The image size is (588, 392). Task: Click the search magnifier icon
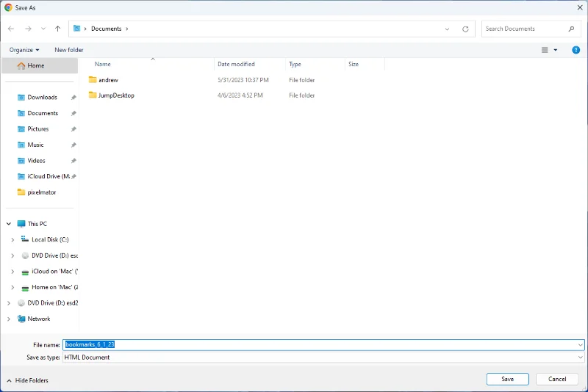pyautogui.click(x=571, y=29)
